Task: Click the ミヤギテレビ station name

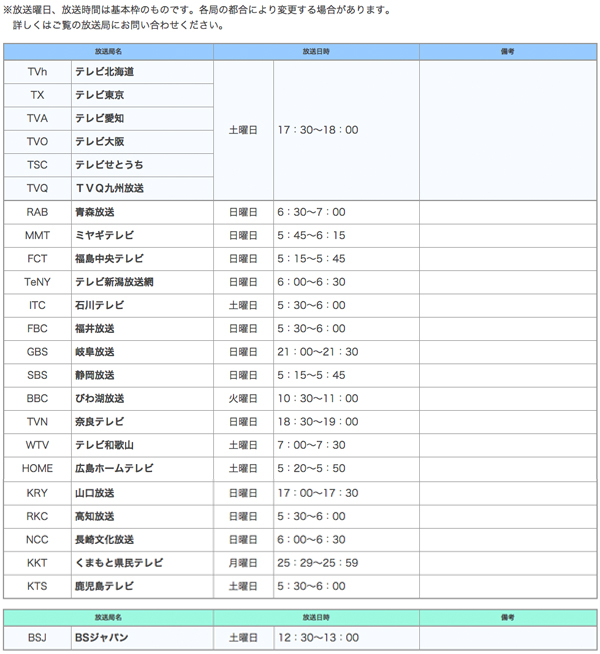Action: click(104, 236)
